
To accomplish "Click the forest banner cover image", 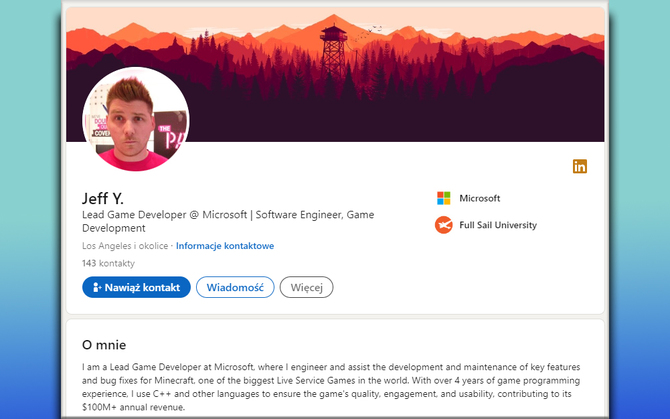I will click(335, 74).
